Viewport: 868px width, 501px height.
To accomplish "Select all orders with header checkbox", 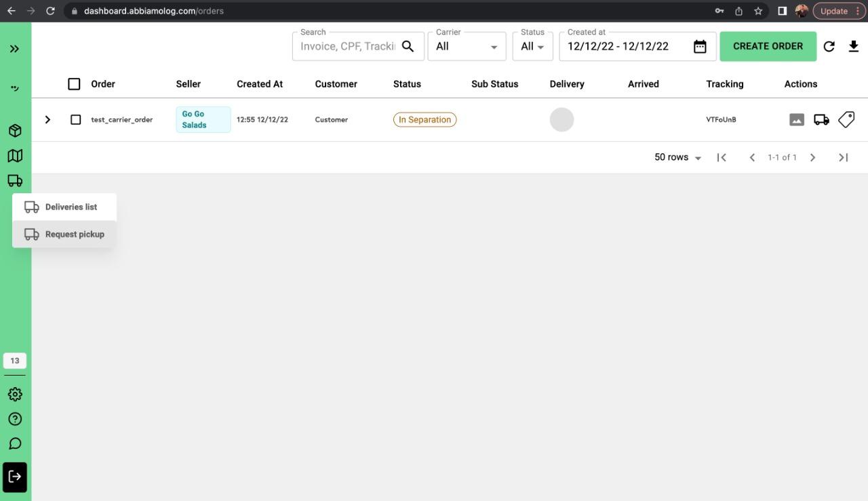I will coord(74,84).
